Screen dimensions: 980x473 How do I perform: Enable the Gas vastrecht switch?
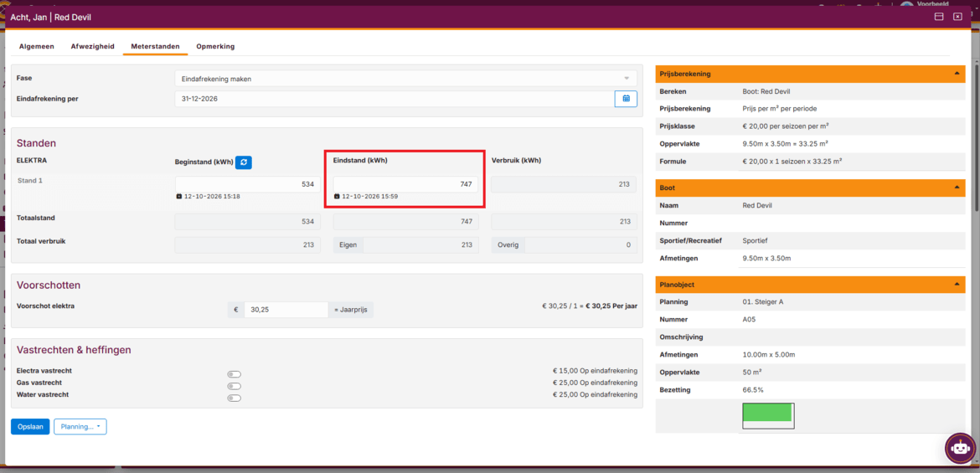pyautogui.click(x=235, y=386)
